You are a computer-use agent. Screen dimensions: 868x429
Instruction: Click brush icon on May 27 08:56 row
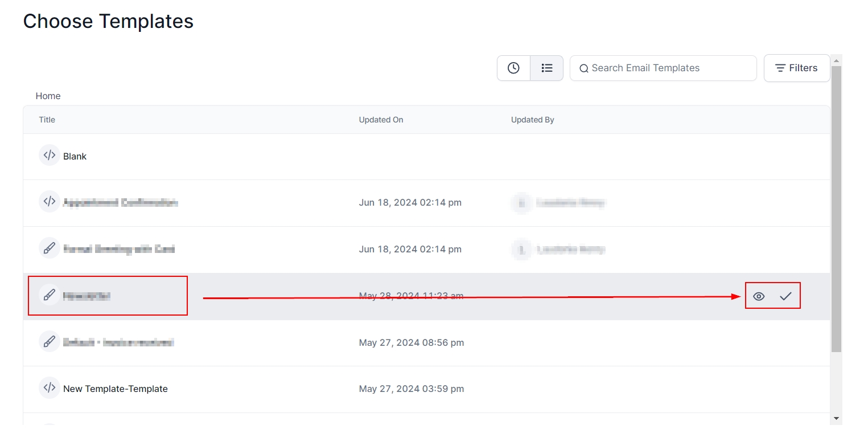50,342
